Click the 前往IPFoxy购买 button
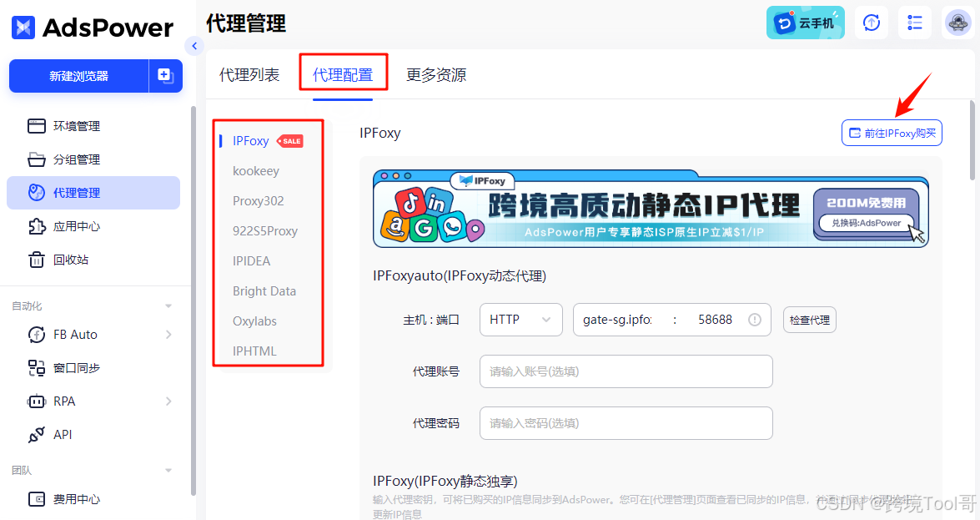The image size is (980, 520). tap(892, 133)
